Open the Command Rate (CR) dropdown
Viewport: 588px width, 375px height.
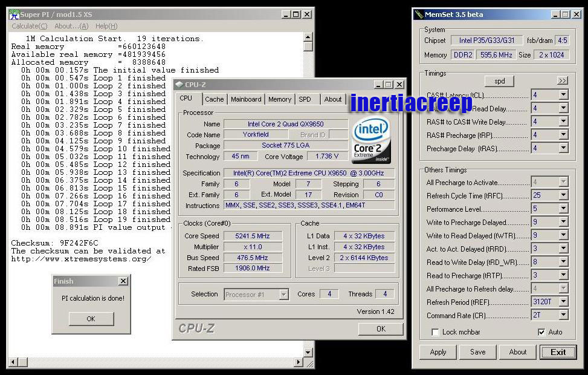(563, 315)
